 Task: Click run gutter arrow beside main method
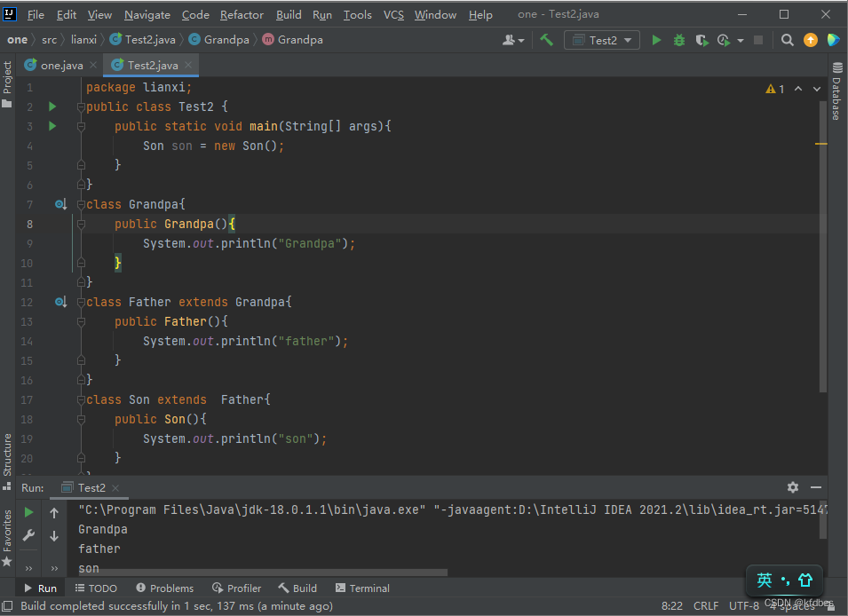click(52, 126)
